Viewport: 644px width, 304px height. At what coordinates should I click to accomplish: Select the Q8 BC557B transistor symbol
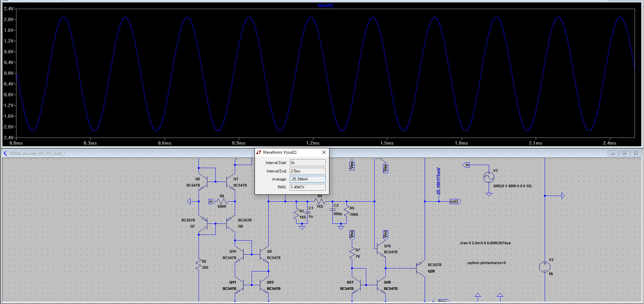pos(230,224)
